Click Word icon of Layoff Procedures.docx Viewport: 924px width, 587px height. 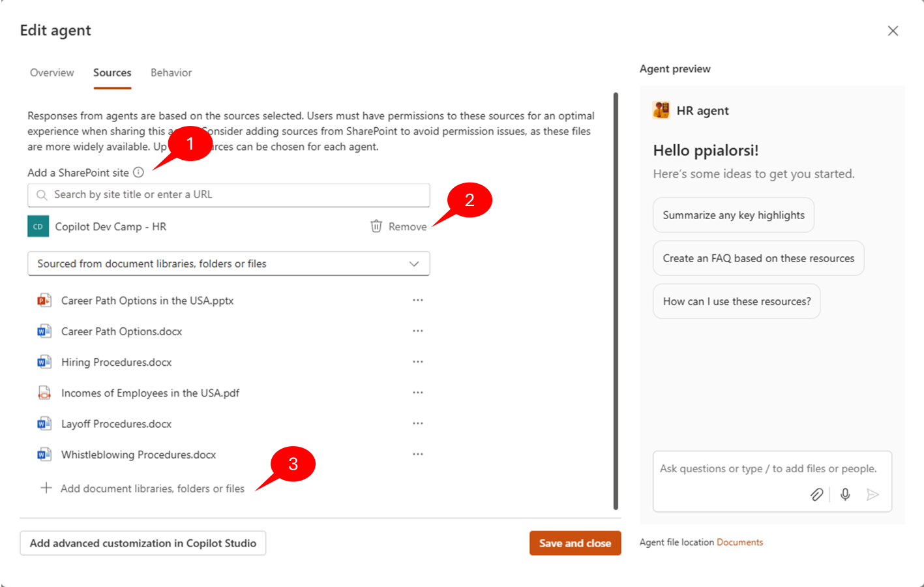point(44,424)
